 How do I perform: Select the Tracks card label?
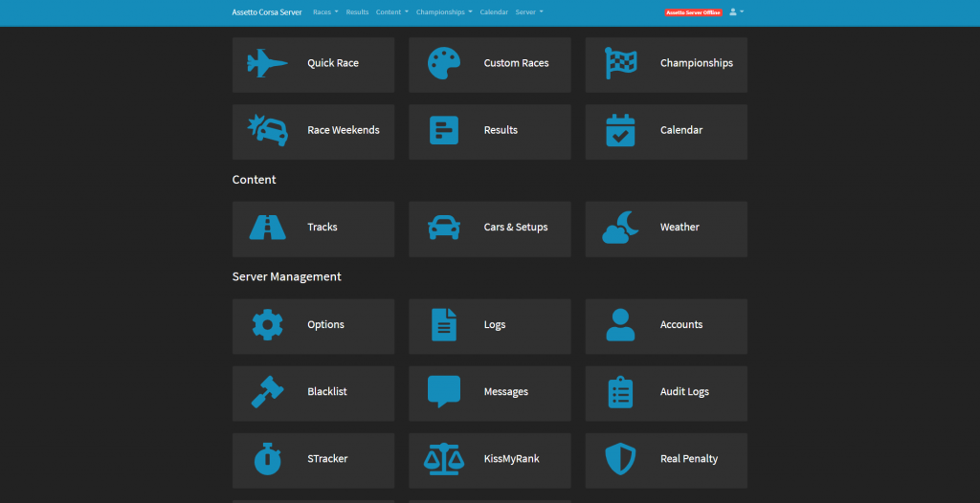(322, 228)
